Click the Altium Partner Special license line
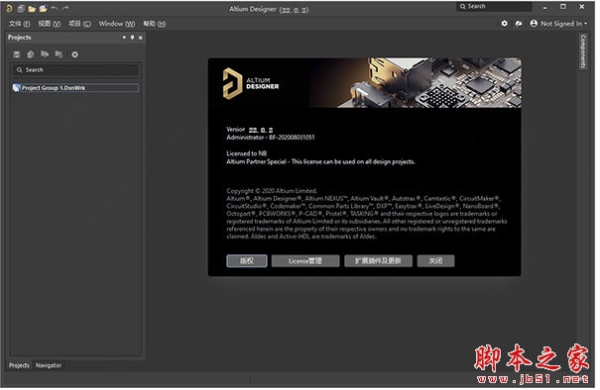This screenshot has height=390, width=600. tap(321, 162)
